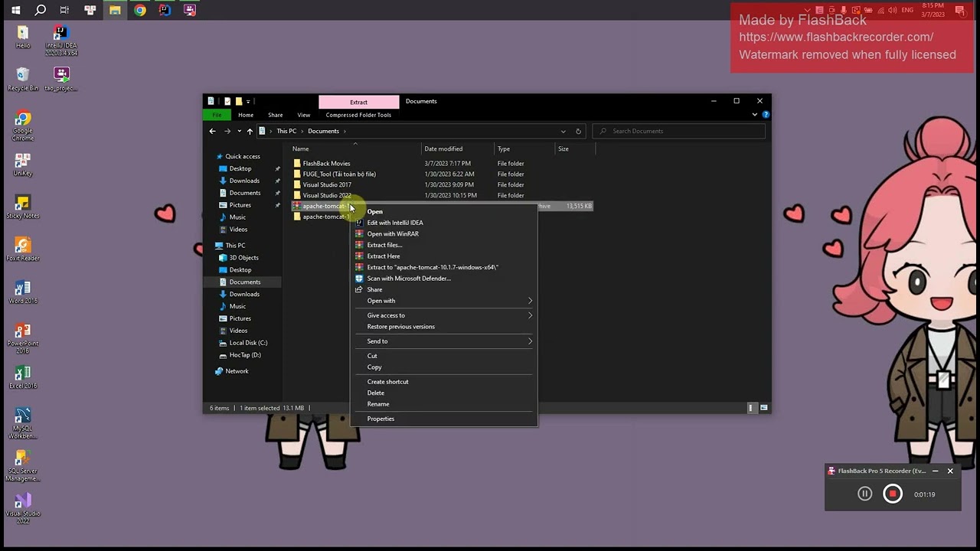
Task: Expand the address bar history dropdown
Action: [x=563, y=131]
